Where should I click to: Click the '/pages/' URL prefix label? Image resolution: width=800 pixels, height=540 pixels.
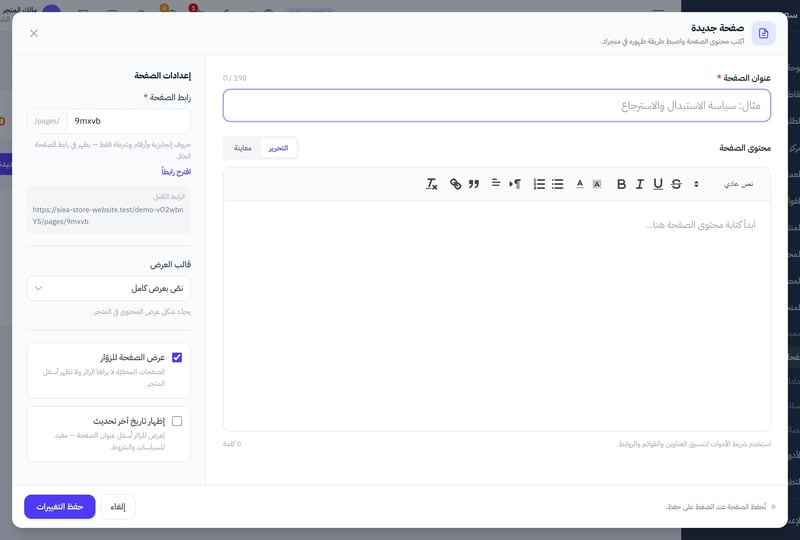(47, 121)
